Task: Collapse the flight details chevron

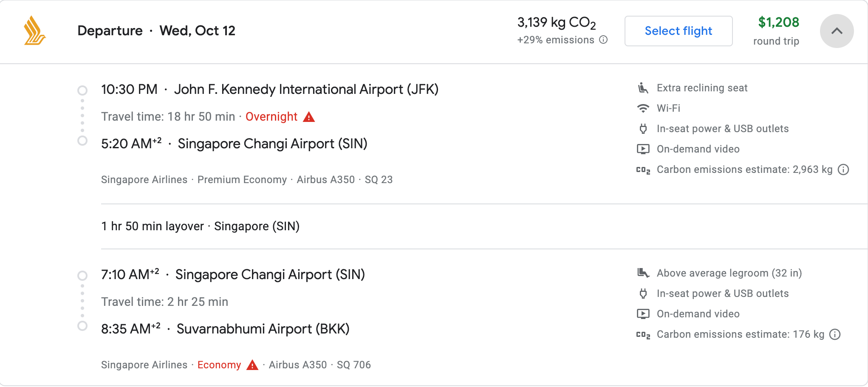Action: pos(837,31)
